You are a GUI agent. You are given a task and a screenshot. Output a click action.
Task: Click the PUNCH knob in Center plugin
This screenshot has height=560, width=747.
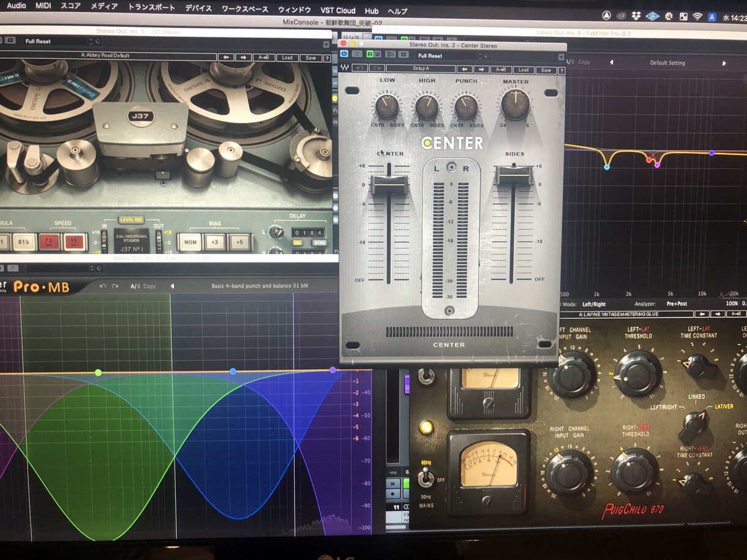(466, 107)
